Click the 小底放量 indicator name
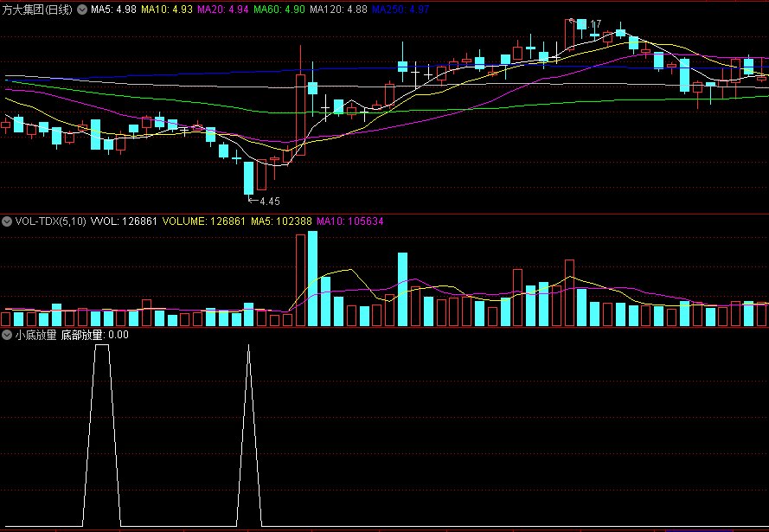The width and height of the screenshot is (769, 532). pos(35,335)
